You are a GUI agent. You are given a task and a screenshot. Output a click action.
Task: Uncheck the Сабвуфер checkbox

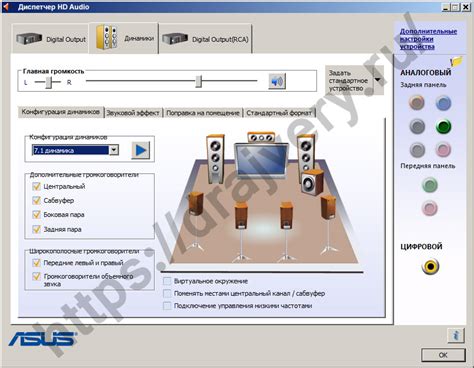pos(36,200)
